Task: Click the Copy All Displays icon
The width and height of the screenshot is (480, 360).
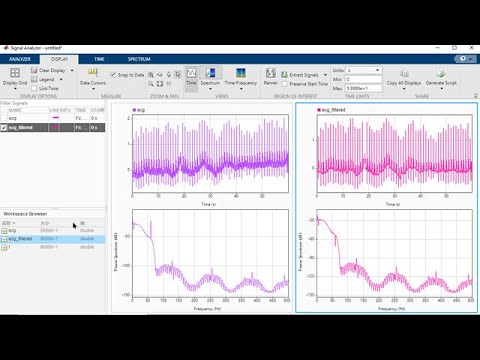Action: (404, 73)
